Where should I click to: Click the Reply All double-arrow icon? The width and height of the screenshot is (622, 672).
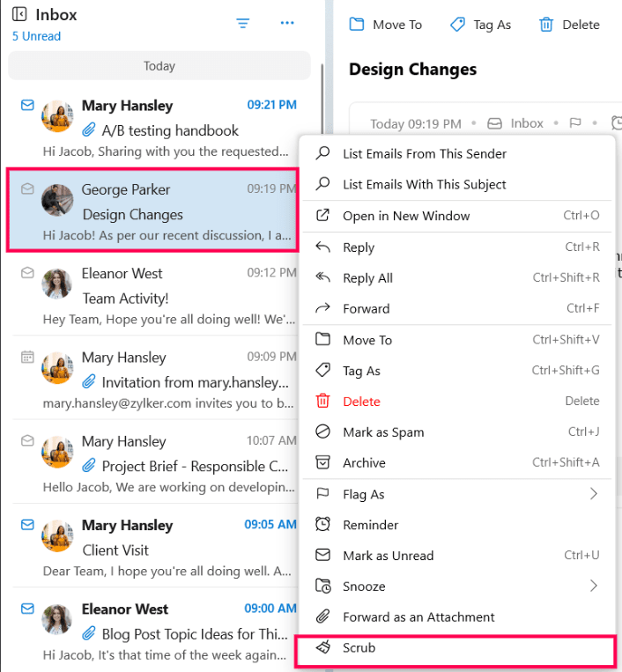pyautogui.click(x=322, y=277)
